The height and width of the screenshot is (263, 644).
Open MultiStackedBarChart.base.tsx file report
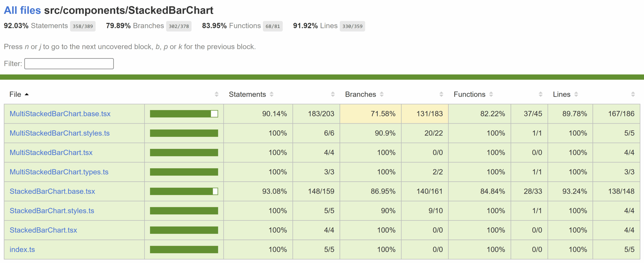click(60, 114)
